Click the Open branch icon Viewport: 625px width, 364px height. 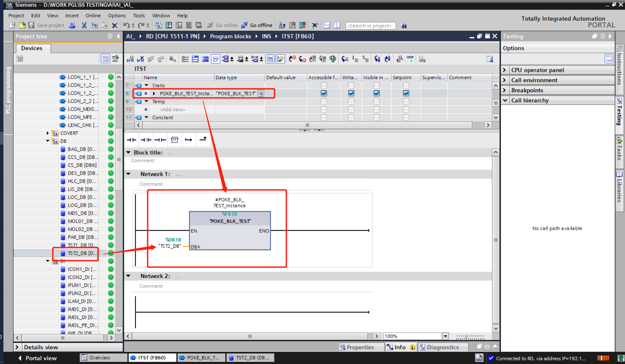(x=189, y=140)
